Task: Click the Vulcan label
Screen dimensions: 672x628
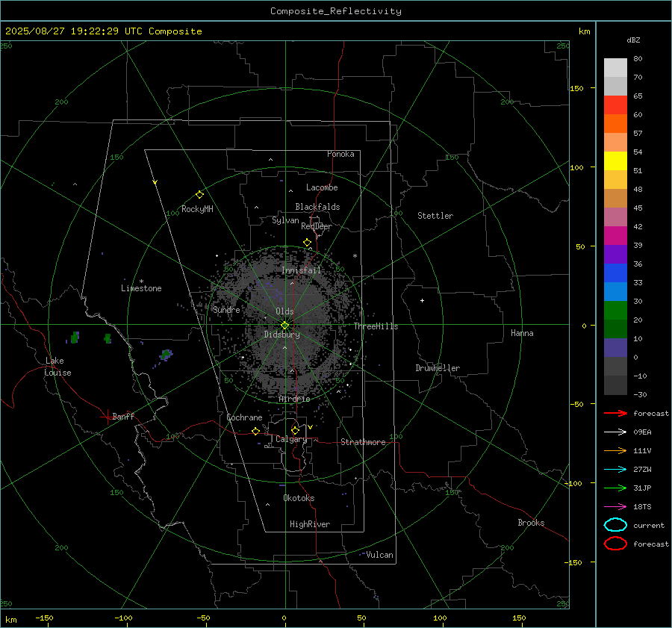Action: [379, 555]
